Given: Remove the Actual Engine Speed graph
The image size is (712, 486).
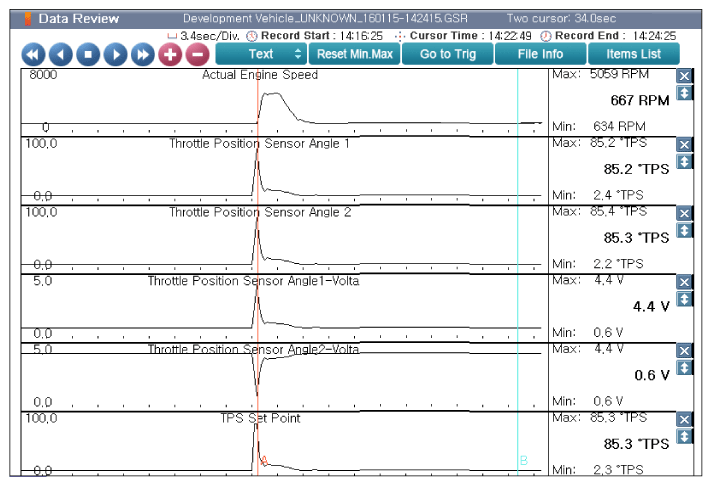Looking at the screenshot, I should [x=684, y=77].
